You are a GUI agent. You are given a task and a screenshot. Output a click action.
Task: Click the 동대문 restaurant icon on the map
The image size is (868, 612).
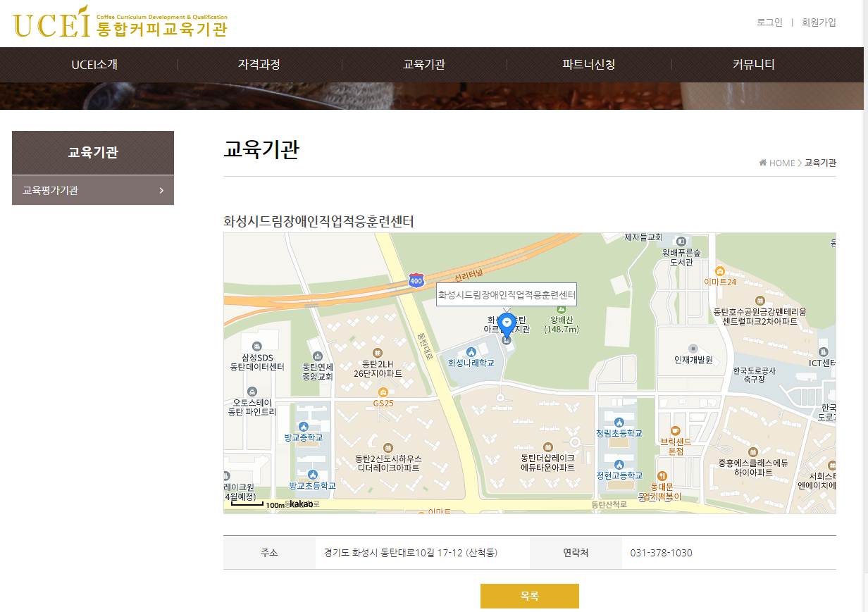[662, 476]
